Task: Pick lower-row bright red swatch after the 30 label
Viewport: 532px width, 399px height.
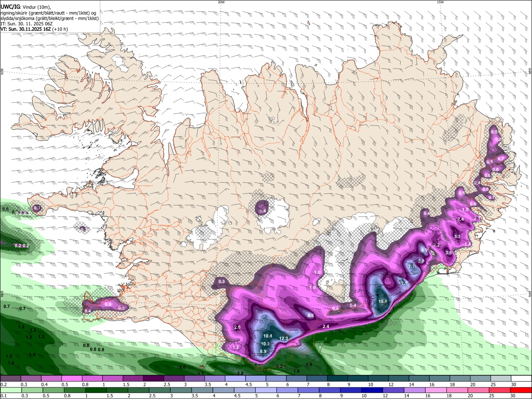Action: pyautogui.click(x=521, y=390)
